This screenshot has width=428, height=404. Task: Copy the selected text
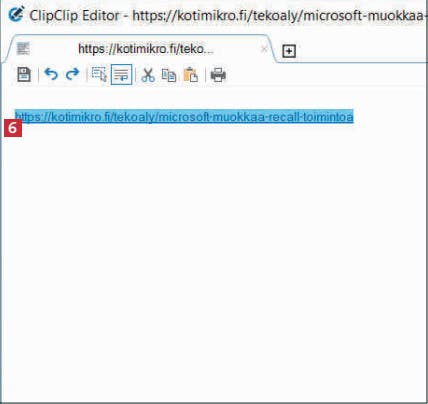coord(169,75)
